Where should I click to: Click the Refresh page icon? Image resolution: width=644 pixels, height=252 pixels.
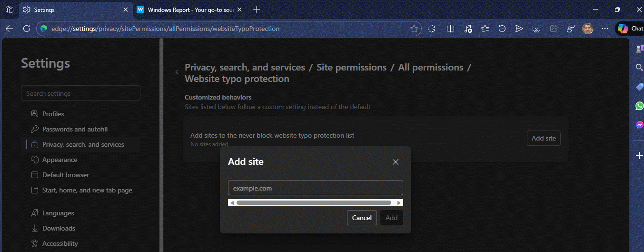[27, 29]
